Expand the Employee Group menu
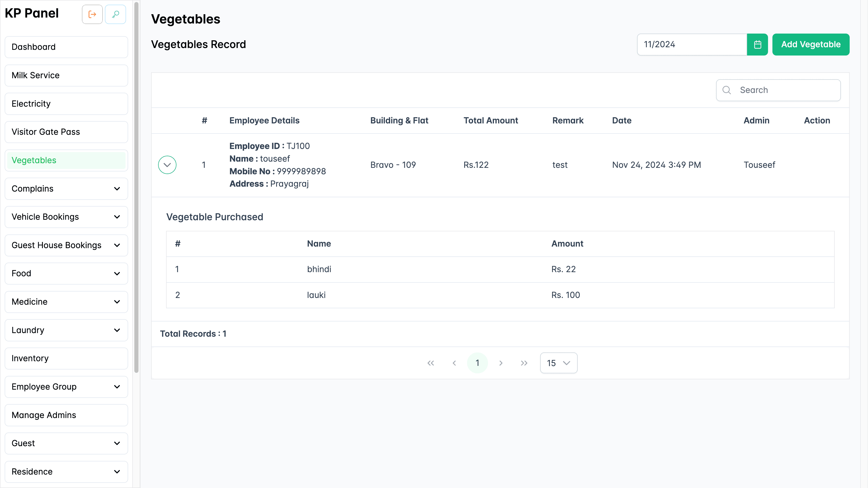The image size is (868, 488). pyautogui.click(x=66, y=387)
